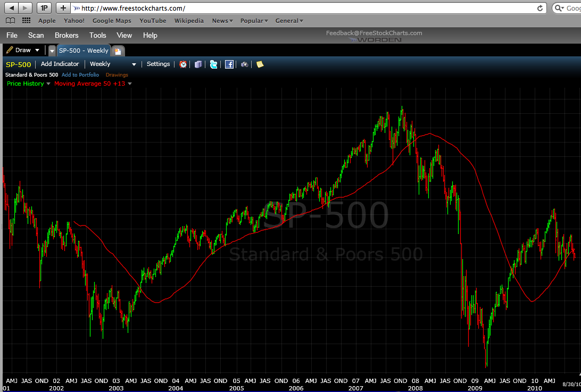Select the SP-500 - Weekly tab
Viewport: 581px width, 392px height.
tap(84, 51)
